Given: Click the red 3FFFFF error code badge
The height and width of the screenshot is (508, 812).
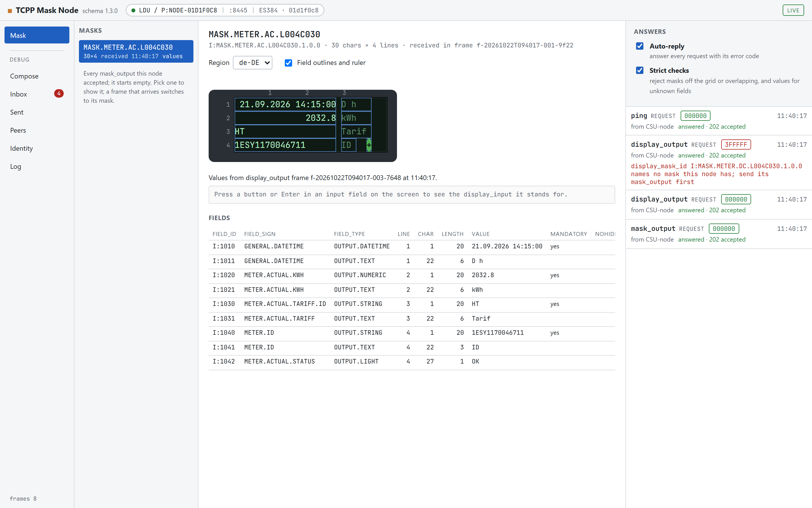Looking at the screenshot, I should (x=736, y=145).
